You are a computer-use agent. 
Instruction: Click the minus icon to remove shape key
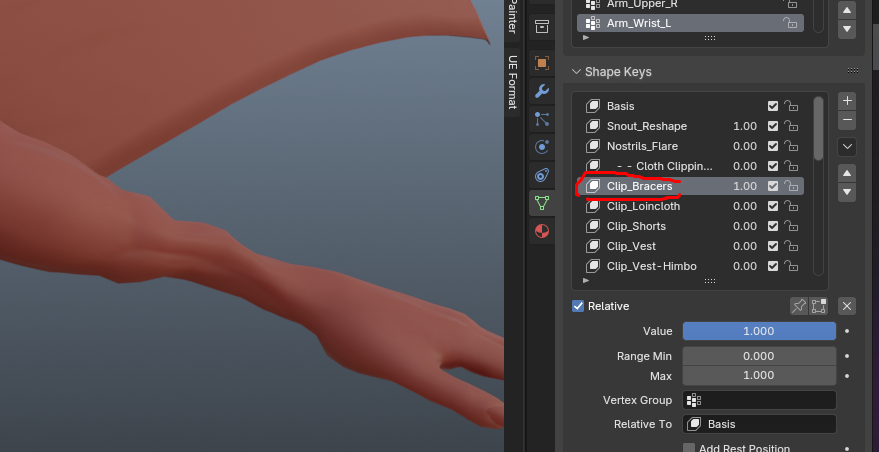(x=847, y=119)
